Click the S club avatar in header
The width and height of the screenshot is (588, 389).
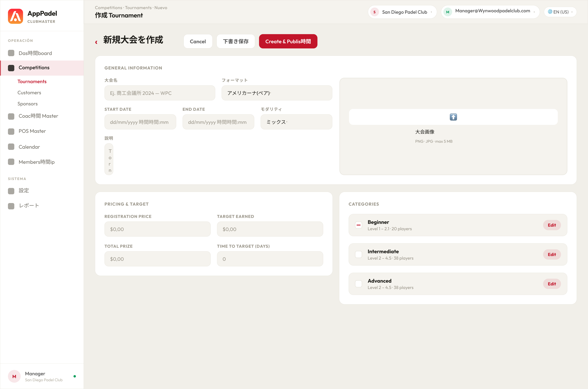coord(374,12)
